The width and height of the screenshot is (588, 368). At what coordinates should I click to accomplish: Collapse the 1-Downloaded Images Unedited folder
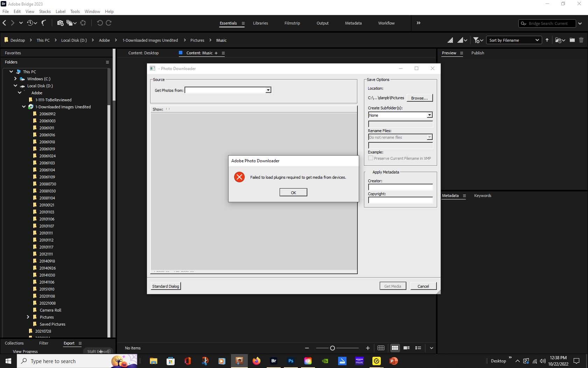[x=24, y=107]
